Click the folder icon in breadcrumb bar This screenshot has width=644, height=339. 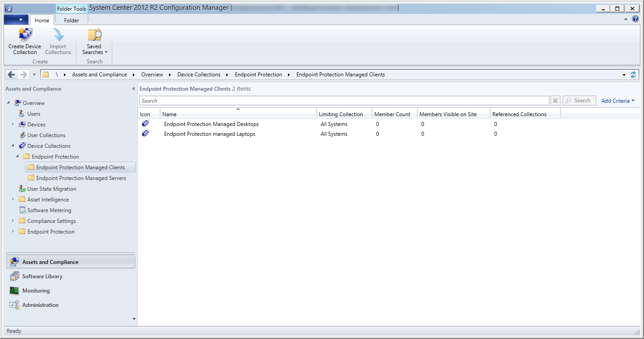(46, 75)
